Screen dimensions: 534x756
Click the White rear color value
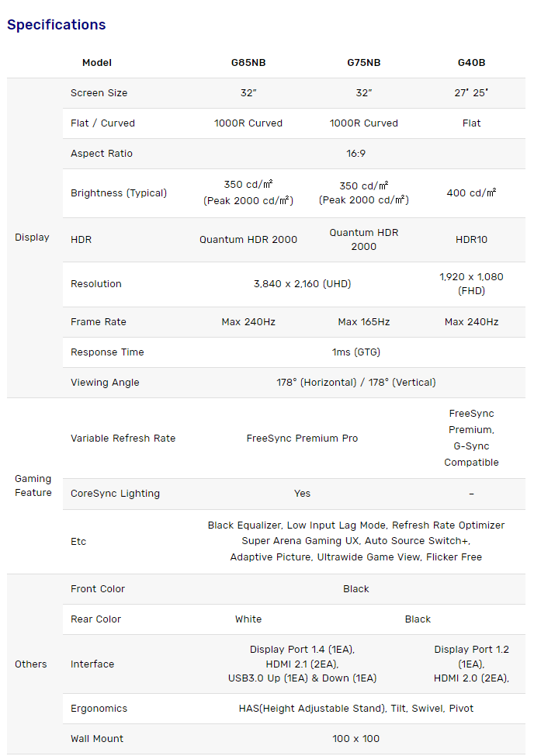click(248, 619)
